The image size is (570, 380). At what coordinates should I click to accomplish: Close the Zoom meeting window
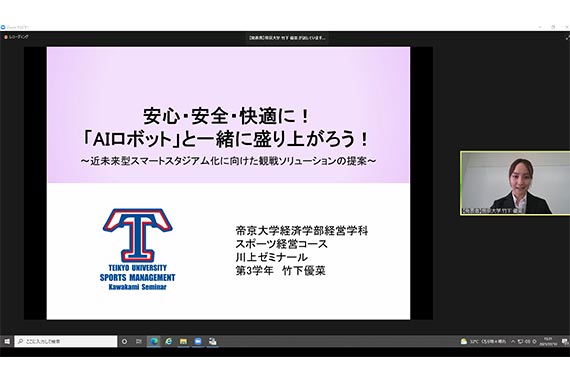tap(566, 27)
